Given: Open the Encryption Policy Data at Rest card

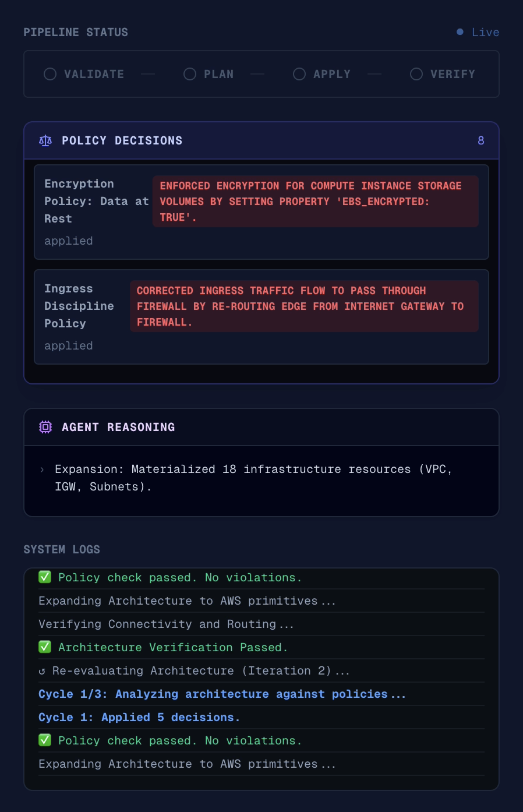Looking at the screenshot, I should point(261,212).
